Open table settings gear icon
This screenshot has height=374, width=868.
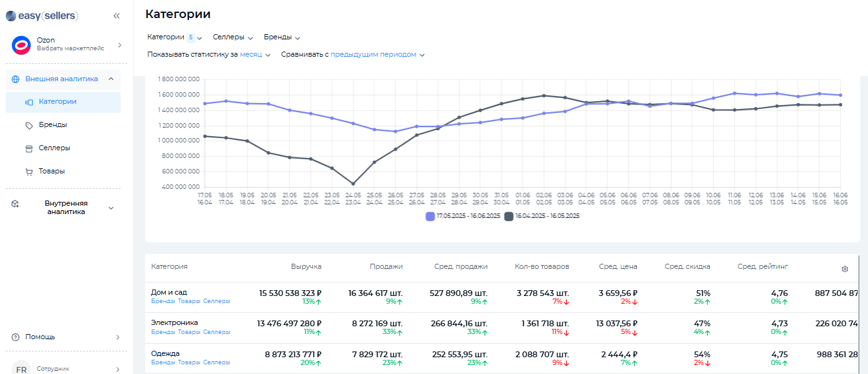[845, 269]
